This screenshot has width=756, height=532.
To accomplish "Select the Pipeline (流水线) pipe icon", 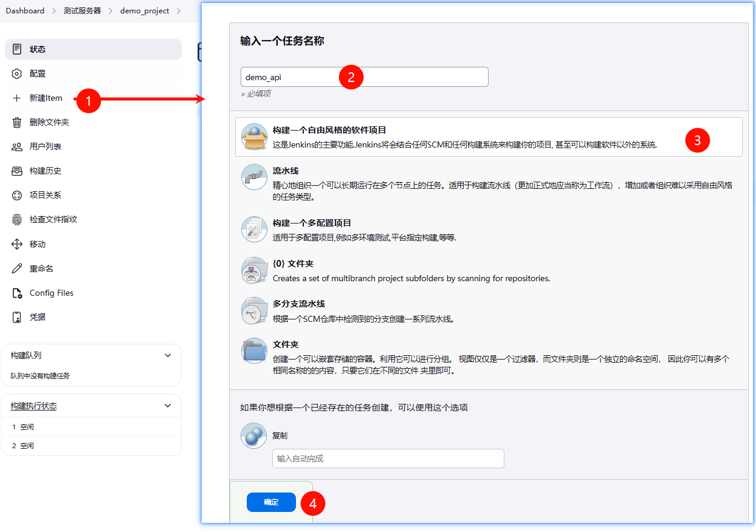I will pyautogui.click(x=254, y=177).
